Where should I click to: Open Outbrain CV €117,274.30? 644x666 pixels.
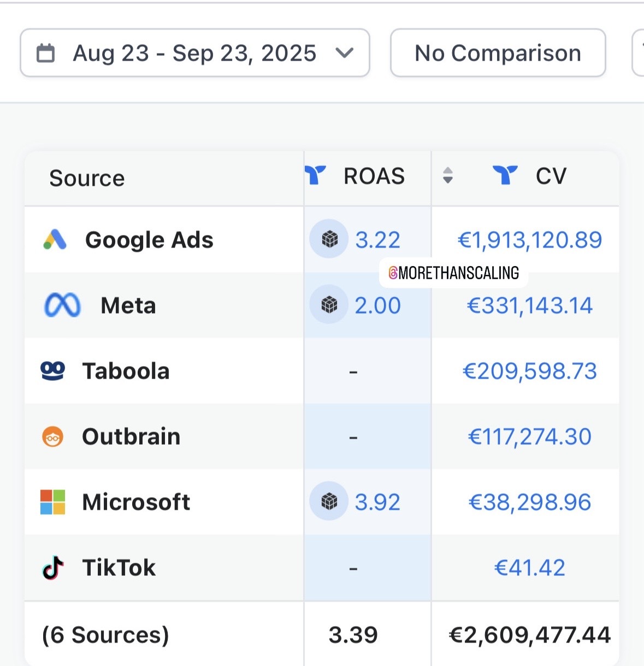pyautogui.click(x=530, y=437)
